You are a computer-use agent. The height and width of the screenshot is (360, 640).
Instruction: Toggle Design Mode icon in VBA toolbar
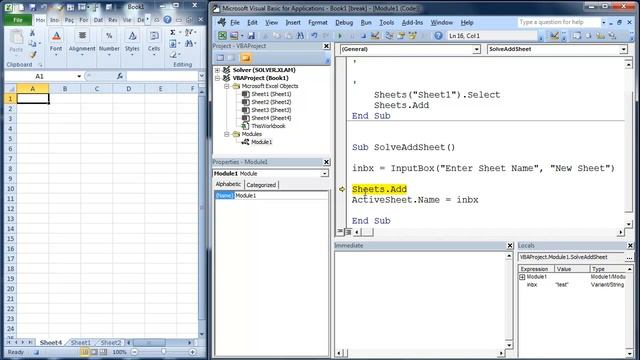[375, 36]
